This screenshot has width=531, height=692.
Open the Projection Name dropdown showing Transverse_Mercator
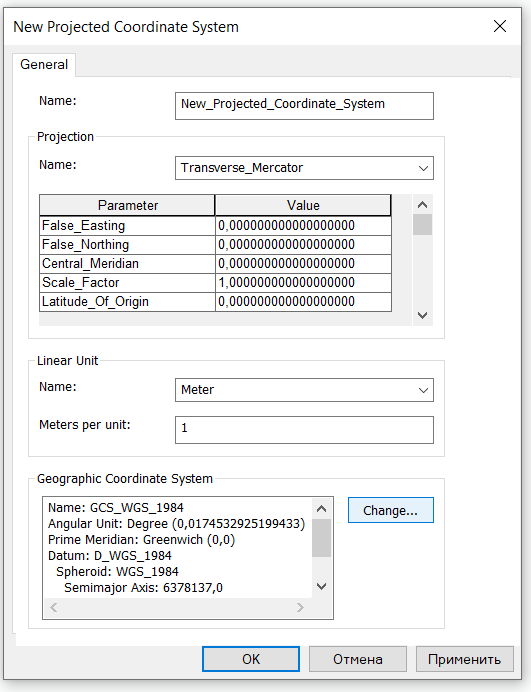click(x=304, y=168)
